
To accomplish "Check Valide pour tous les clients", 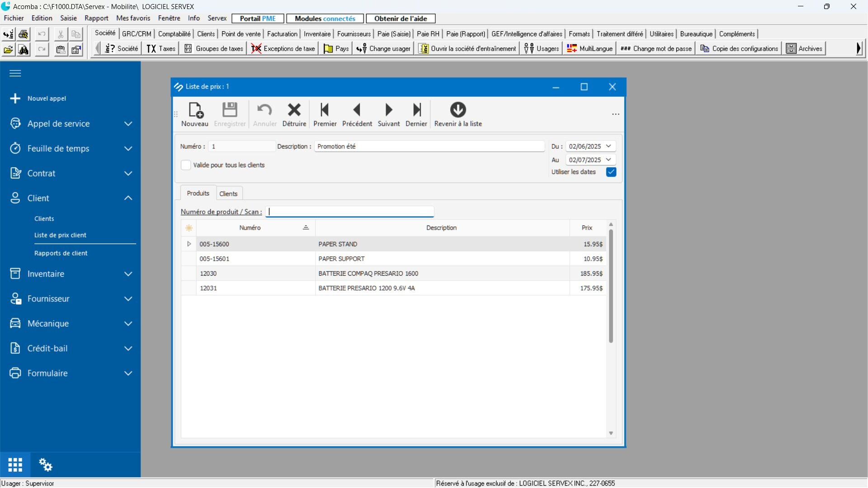I will [186, 165].
